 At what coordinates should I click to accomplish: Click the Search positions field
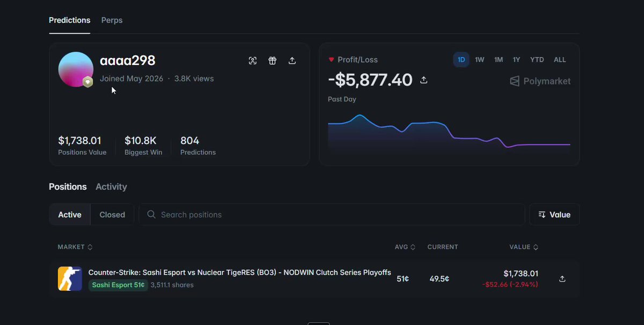click(x=332, y=214)
